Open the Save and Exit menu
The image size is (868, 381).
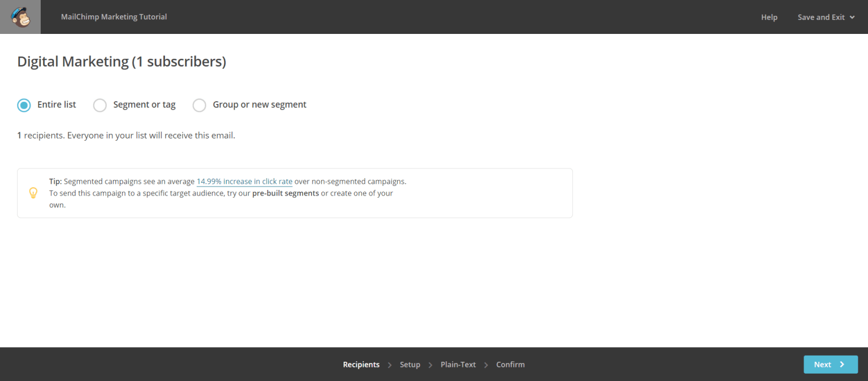coord(821,18)
